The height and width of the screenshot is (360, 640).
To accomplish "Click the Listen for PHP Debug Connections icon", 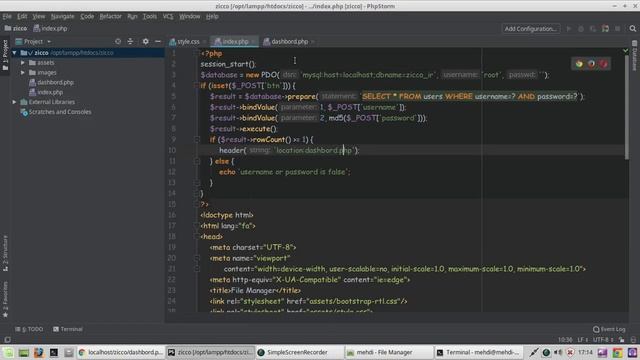I will click(605, 29).
